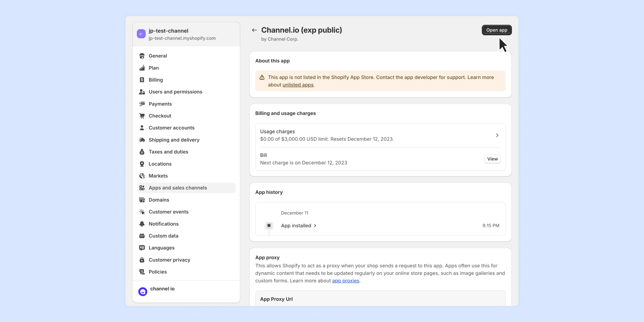The width and height of the screenshot is (644, 322).
Task: Click the App installed timeline marker
Action: coord(269,226)
